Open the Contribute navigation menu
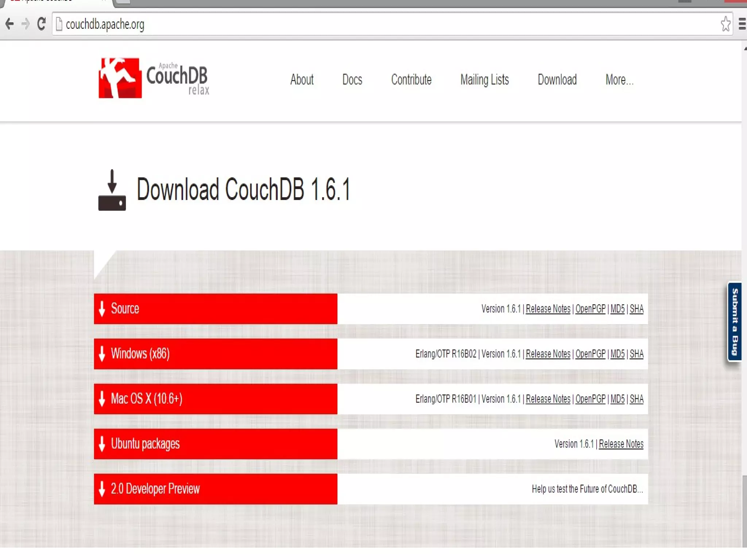 coord(411,79)
